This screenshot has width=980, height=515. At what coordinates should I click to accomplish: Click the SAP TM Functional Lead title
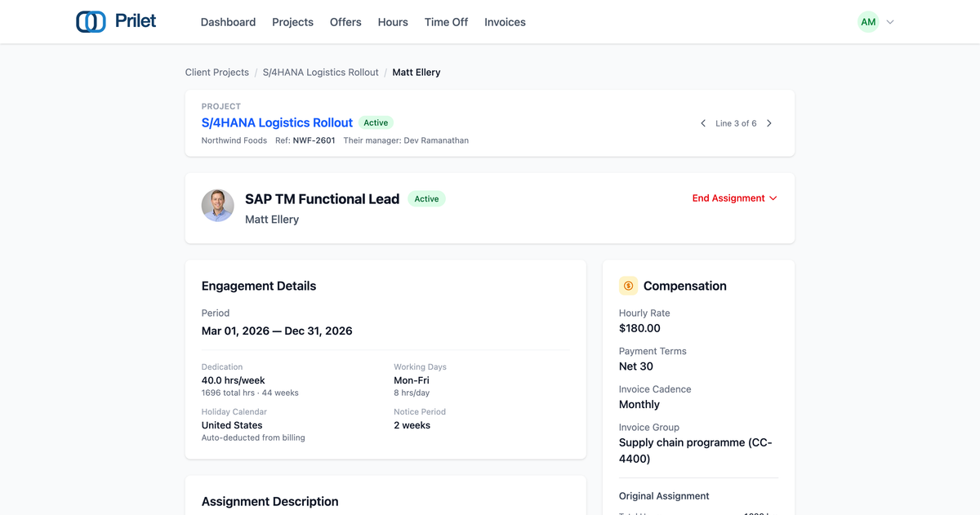coord(323,199)
